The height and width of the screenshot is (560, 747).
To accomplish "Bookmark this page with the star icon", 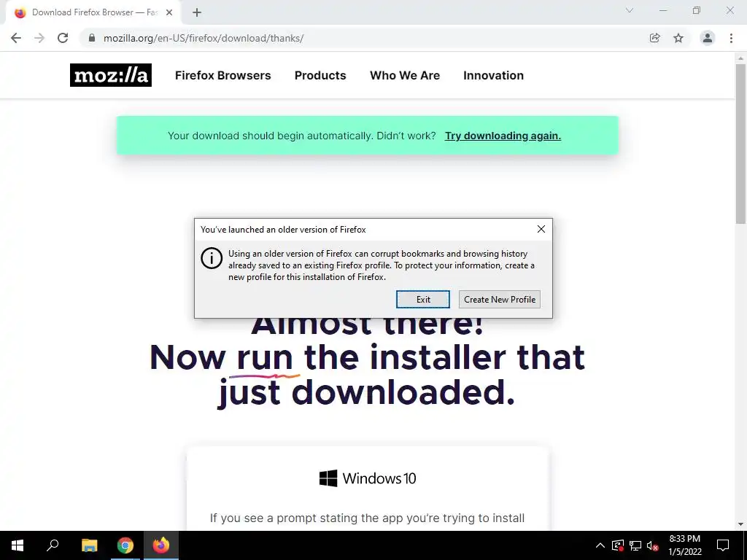I will (678, 38).
